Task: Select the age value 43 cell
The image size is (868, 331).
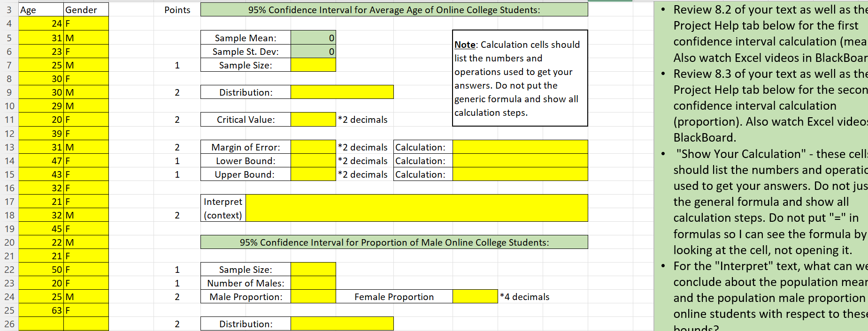Action: coord(41,174)
